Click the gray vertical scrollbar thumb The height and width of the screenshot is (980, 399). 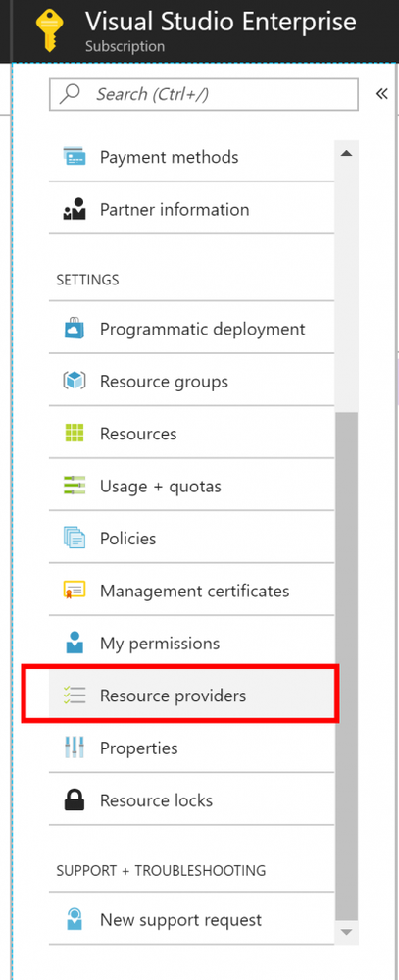click(x=346, y=667)
